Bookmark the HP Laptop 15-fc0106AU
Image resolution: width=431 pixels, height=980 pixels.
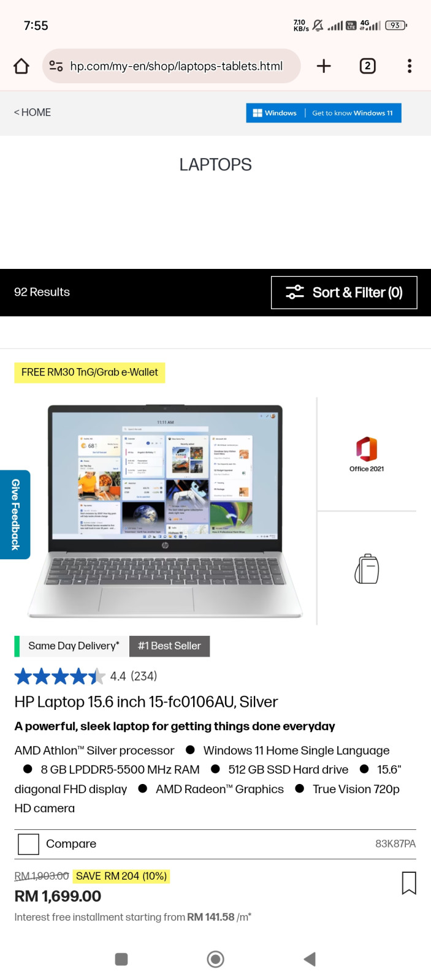(409, 883)
